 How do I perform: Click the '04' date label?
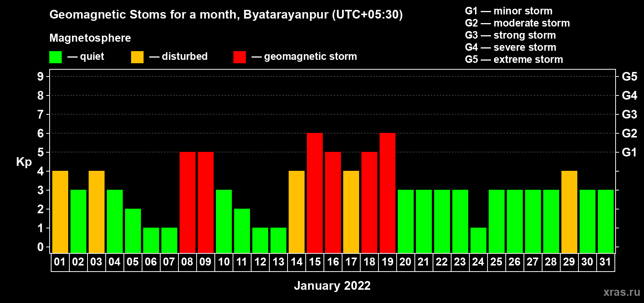point(114,262)
